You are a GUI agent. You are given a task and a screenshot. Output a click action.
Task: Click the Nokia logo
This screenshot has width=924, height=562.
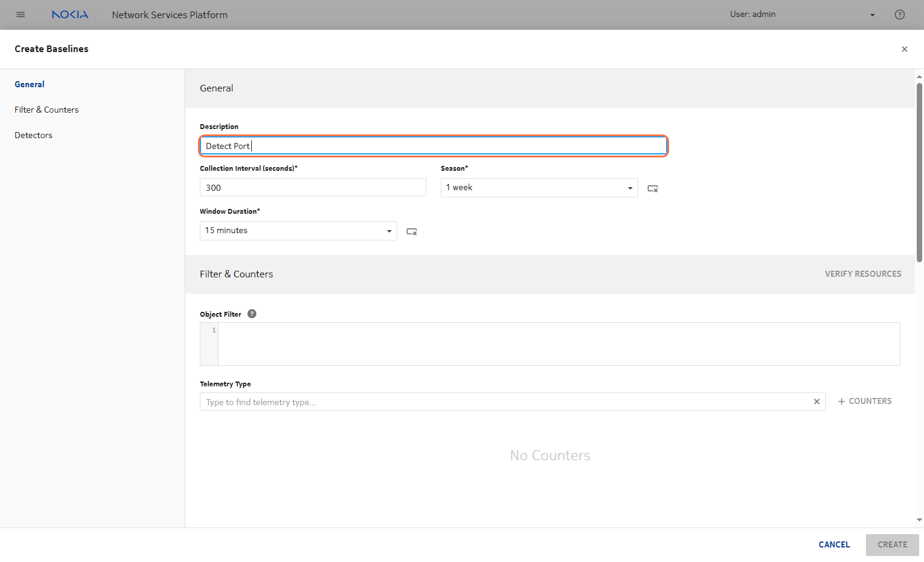coord(70,15)
